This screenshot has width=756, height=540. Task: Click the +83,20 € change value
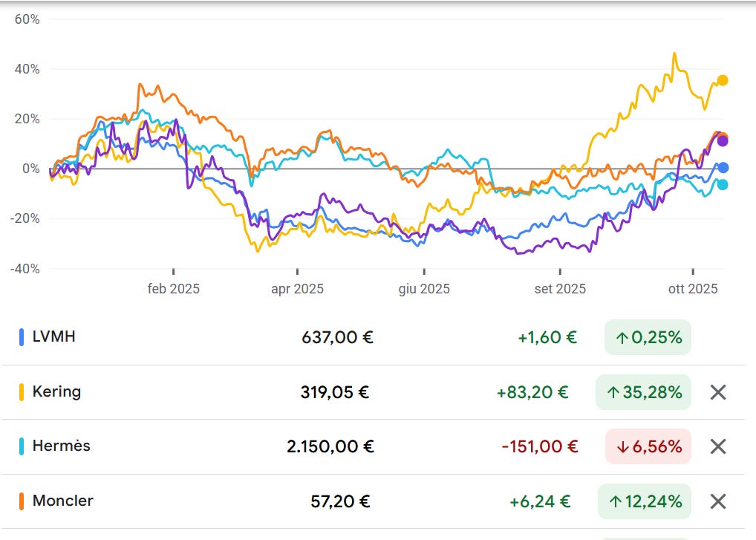pyautogui.click(x=532, y=392)
